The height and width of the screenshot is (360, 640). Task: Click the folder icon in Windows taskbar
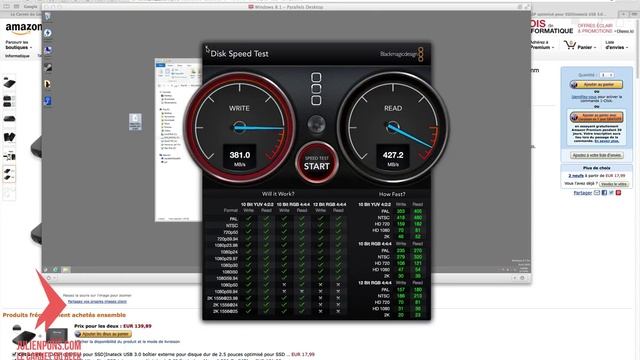tap(65, 269)
